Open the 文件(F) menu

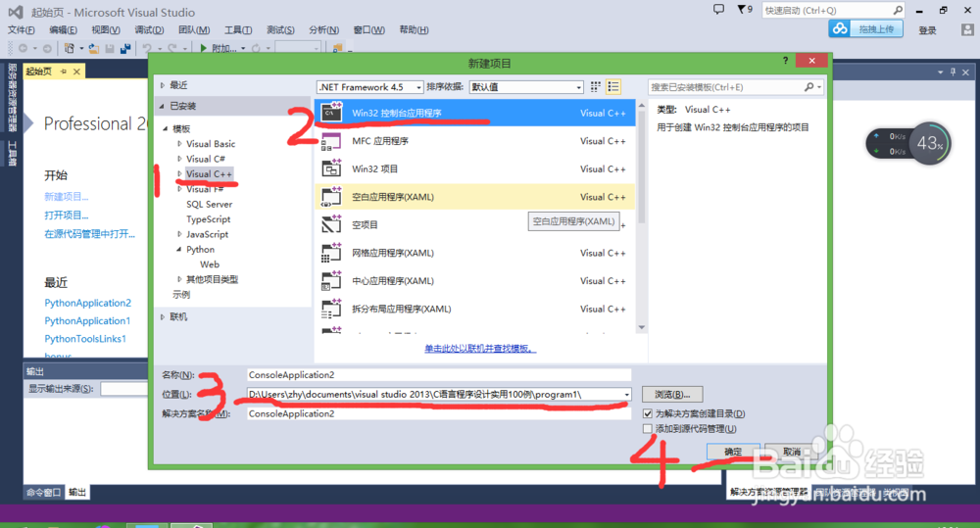22,30
